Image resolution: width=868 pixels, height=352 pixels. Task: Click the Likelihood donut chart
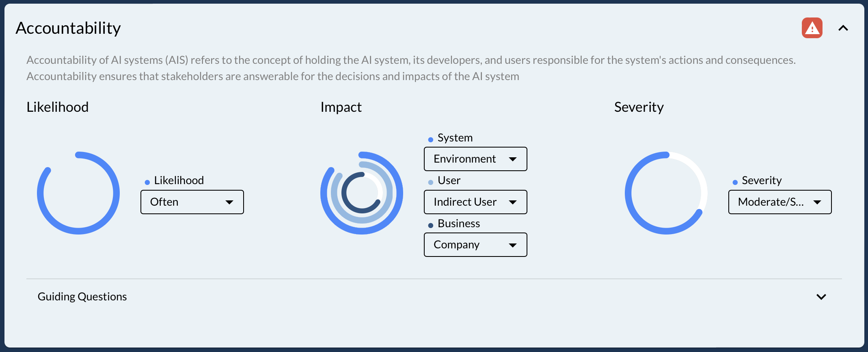pyautogui.click(x=78, y=193)
